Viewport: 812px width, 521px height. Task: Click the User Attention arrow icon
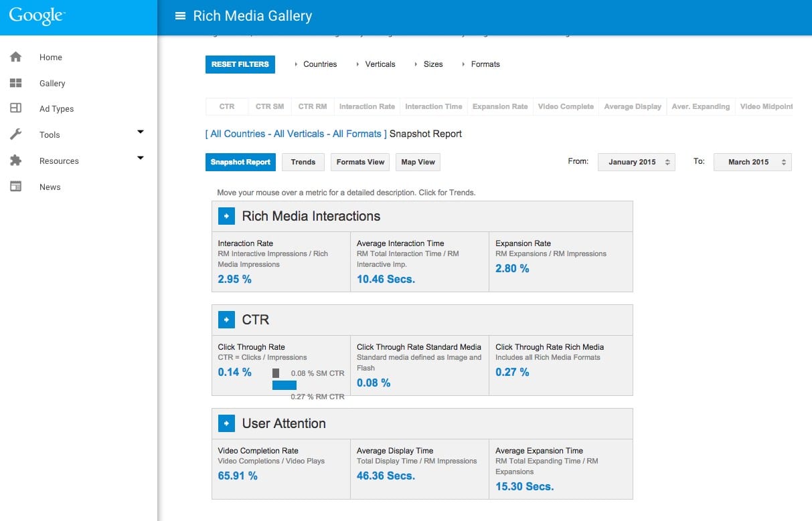227,423
